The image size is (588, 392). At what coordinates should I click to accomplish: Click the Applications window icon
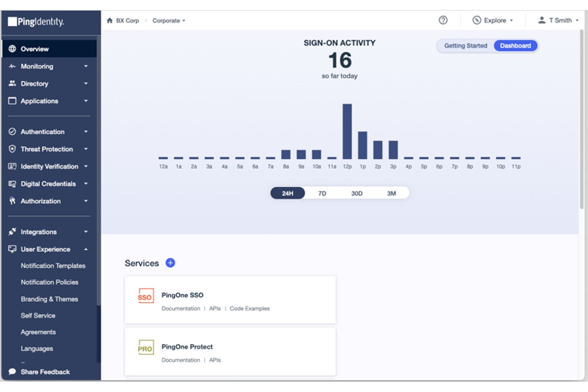[12, 101]
